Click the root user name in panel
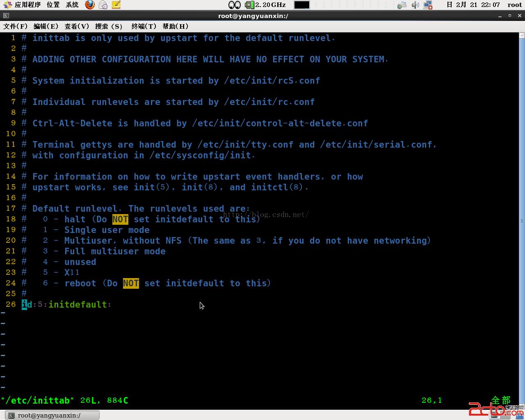This screenshot has width=525, height=420. tap(514, 5)
